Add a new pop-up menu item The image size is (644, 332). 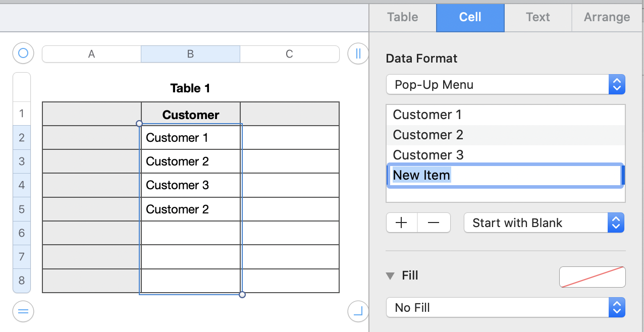(x=402, y=223)
